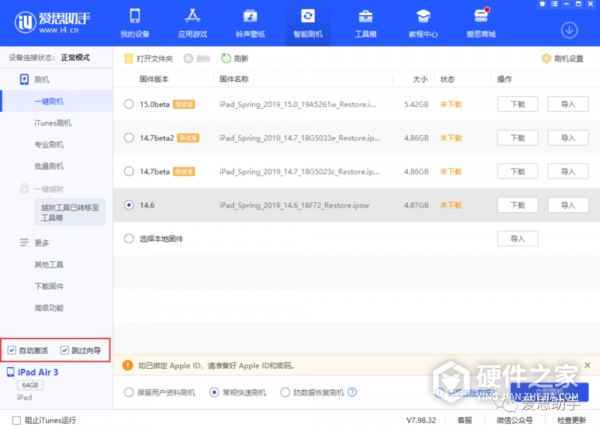Click help question mark beside 防数据恢复刷机
The width and height of the screenshot is (600, 430).
(x=352, y=392)
